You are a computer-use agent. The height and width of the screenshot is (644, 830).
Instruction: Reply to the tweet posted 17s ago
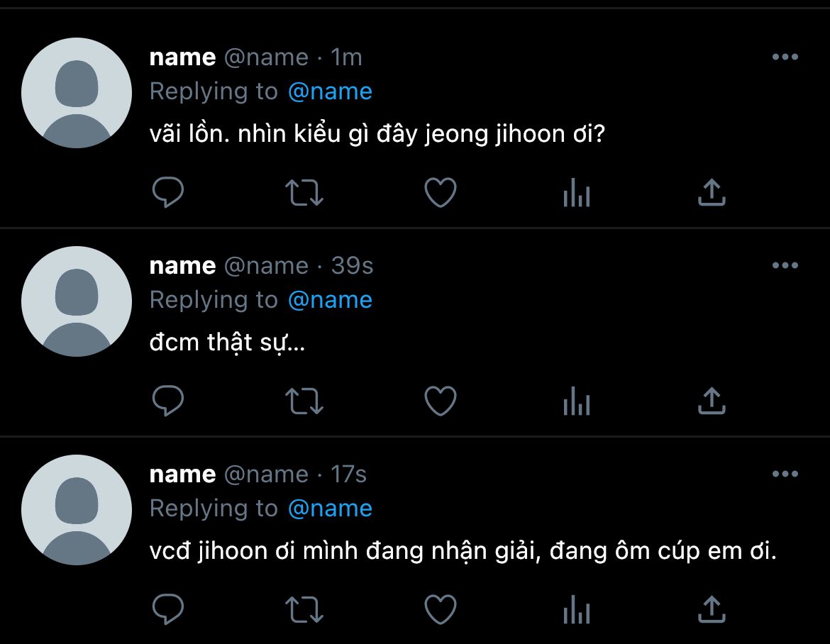coord(168,609)
